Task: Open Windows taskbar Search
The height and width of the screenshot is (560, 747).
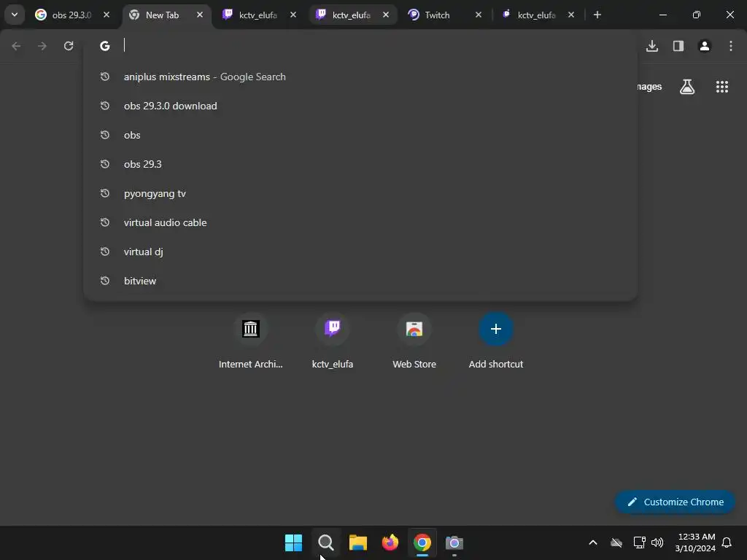Action: tap(326, 542)
